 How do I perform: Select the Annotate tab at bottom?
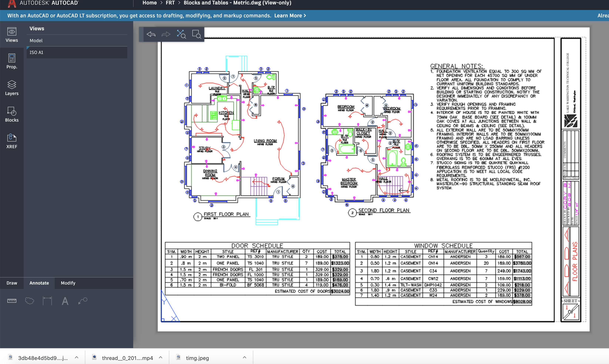39,283
